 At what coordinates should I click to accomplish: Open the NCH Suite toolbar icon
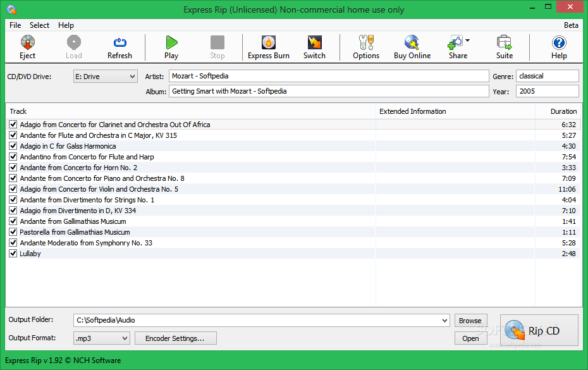pos(505,43)
